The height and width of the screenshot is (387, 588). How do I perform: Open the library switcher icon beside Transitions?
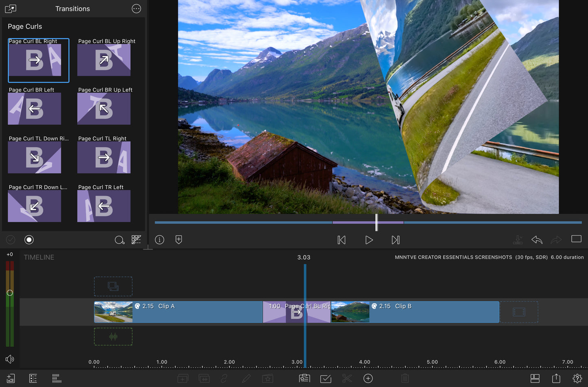(11, 9)
